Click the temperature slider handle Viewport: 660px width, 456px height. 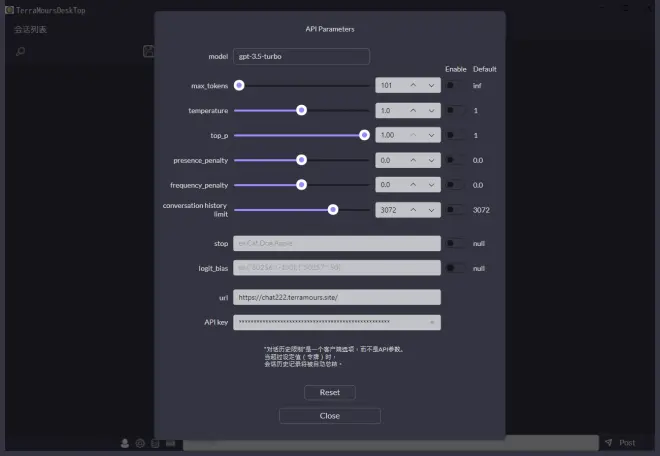pos(301,110)
